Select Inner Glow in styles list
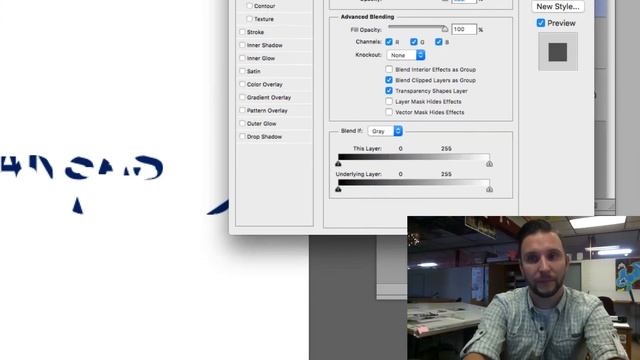 (x=261, y=58)
